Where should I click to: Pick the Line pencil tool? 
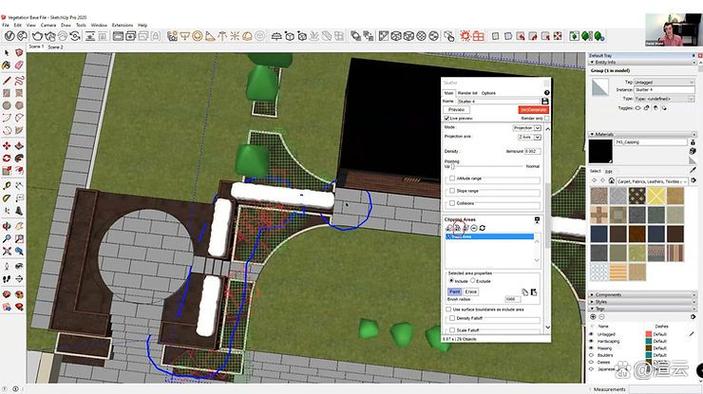click(x=6, y=81)
